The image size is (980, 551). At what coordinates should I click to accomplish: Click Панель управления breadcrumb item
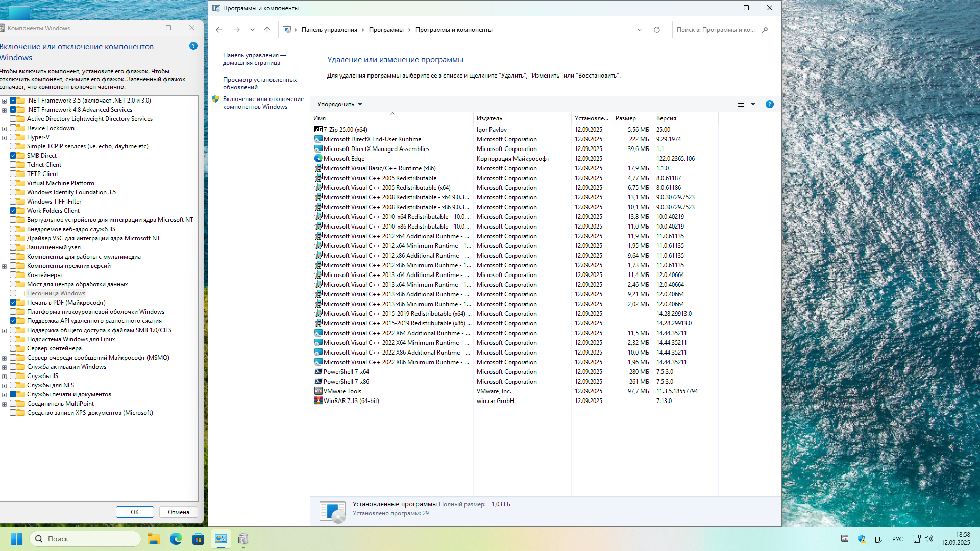pos(329,30)
